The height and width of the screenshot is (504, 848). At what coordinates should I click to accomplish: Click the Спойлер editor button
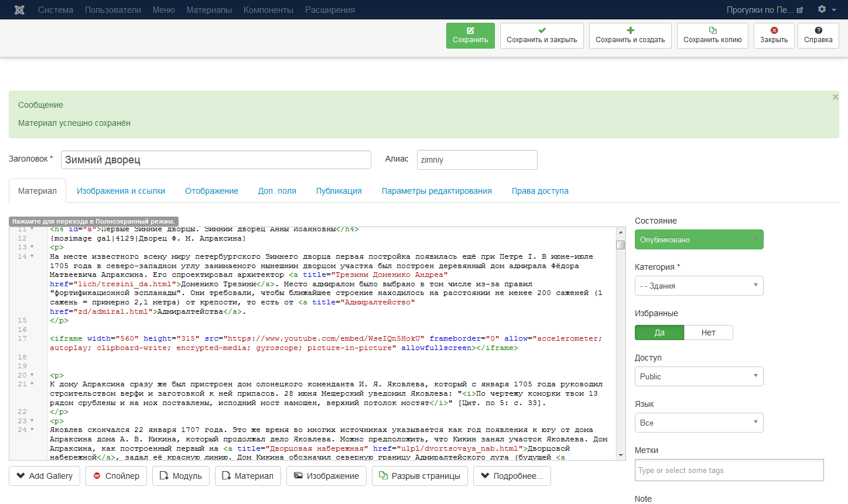tap(117, 476)
